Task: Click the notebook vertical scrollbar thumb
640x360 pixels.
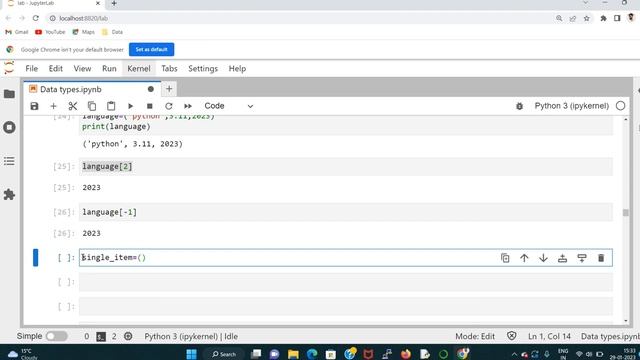Action: (626, 213)
